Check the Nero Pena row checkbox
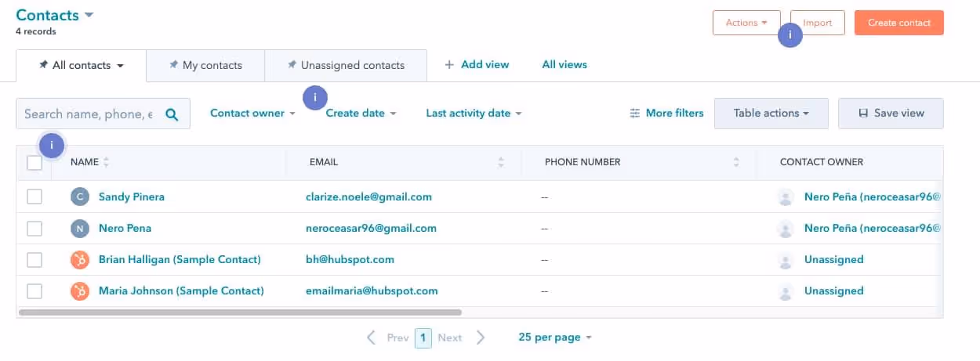 point(34,228)
